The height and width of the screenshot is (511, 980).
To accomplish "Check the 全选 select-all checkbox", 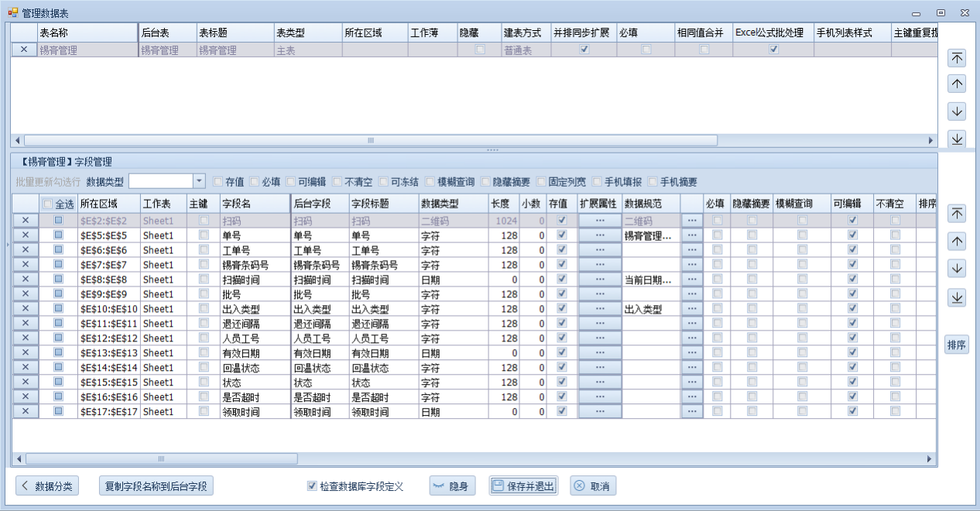I will tap(48, 204).
